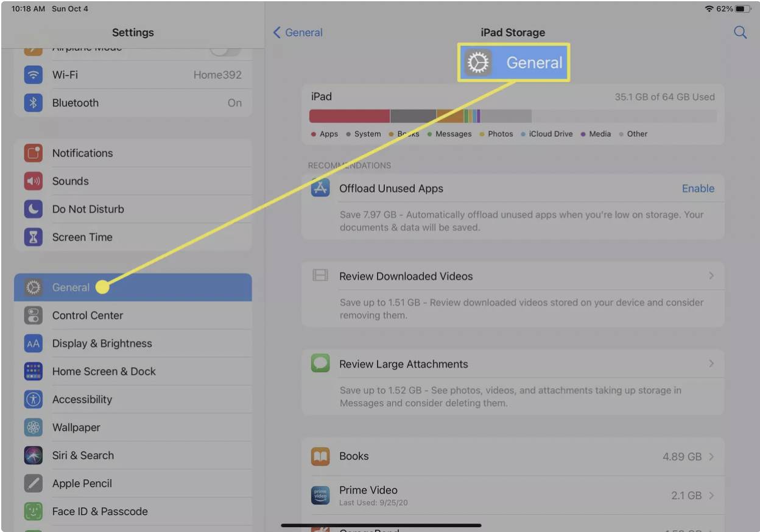The height and width of the screenshot is (532, 760).
Task: Open Notifications via its red bell icon
Action: [33, 153]
